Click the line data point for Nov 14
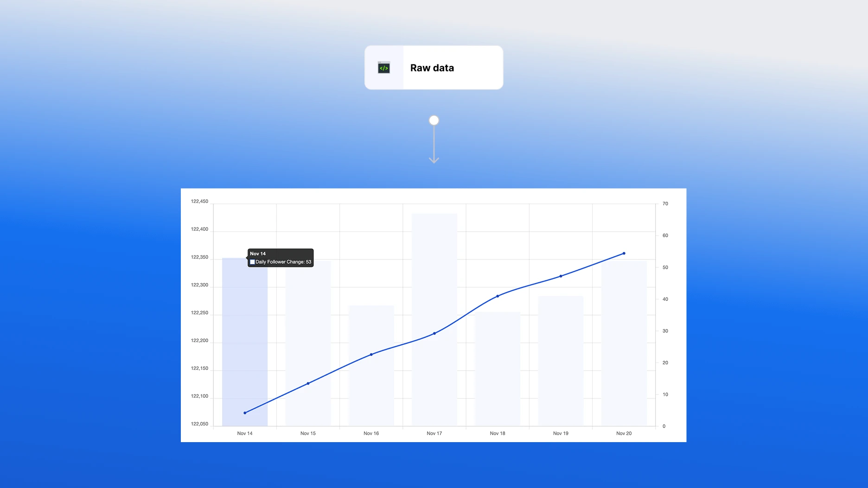Viewport: 868px width, 488px height. 245,413
